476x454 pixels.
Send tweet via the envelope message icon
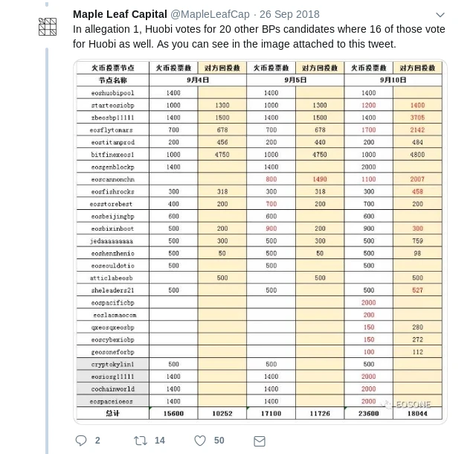tap(259, 441)
